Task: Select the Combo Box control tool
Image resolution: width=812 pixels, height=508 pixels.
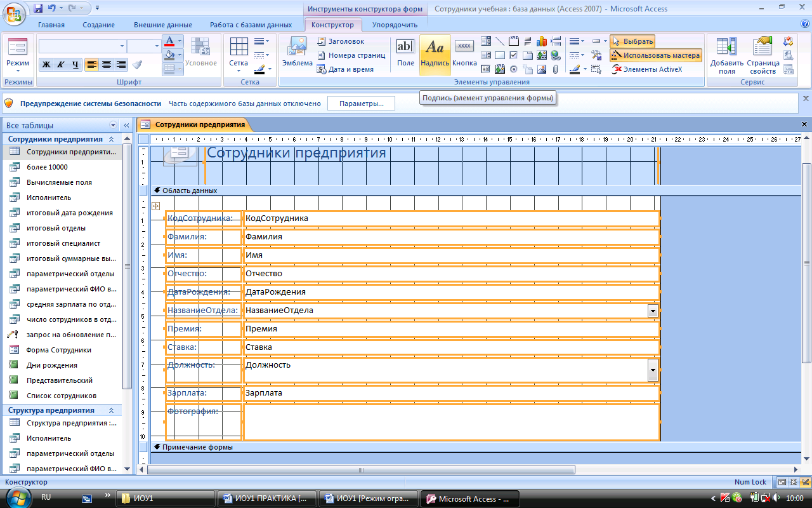Action: (x=486, y=41)
